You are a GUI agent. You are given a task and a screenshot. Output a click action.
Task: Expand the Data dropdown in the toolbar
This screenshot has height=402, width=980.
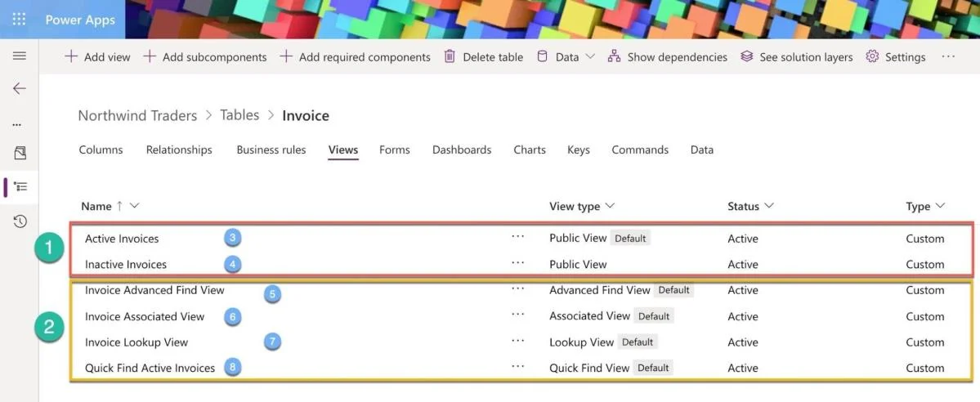[x=566, y=57]
